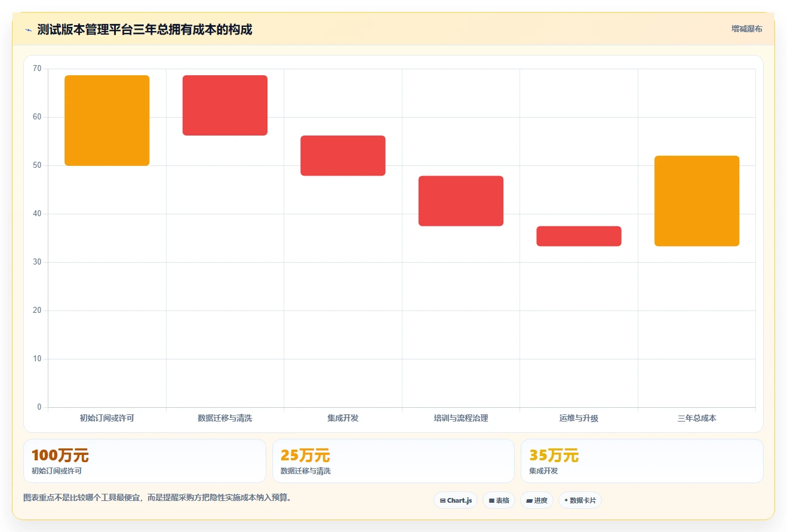Click the x-axis label 三年总成本
The image size is (787, 532).
[697, 418]
